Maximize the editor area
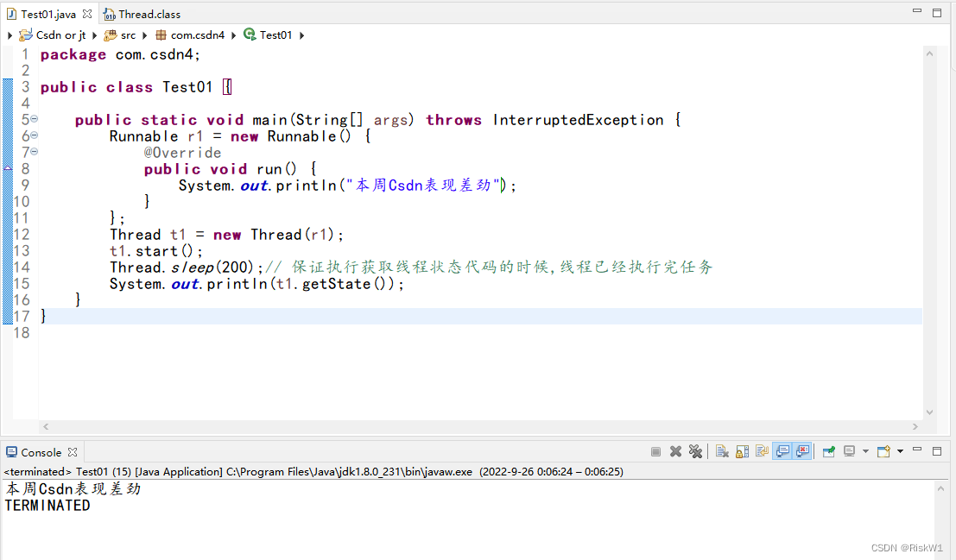The width and height of the screenshot is (956, 560). click(937, 13)
